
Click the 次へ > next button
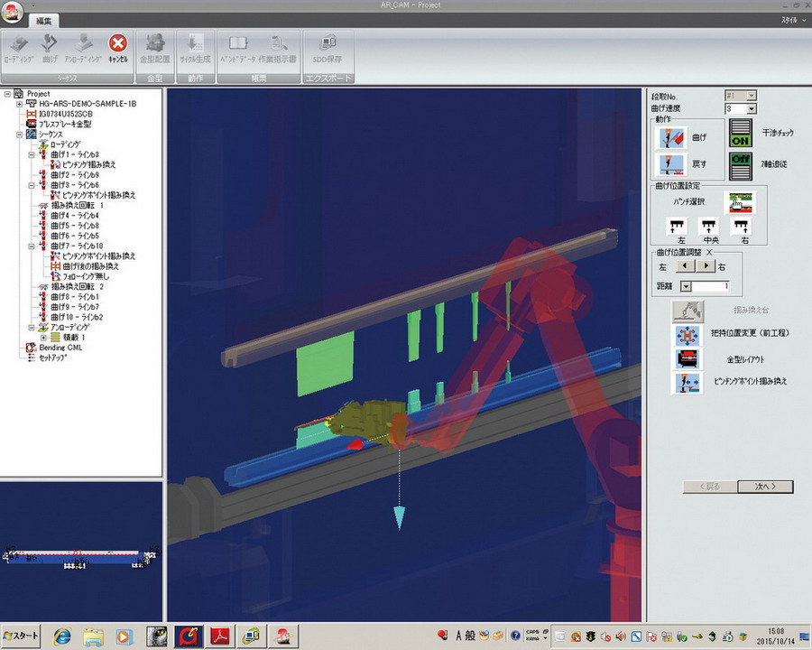(x=765, y=487)
